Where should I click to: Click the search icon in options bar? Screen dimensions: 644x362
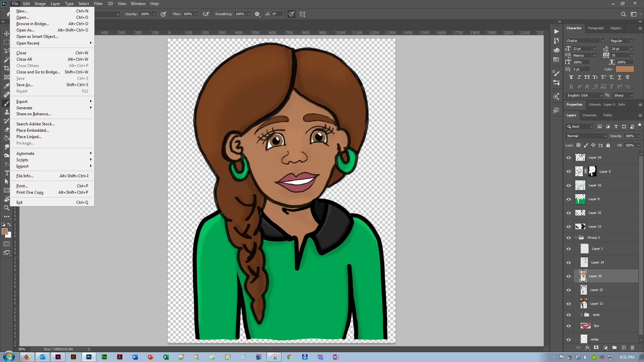click(x=623, y=14)
